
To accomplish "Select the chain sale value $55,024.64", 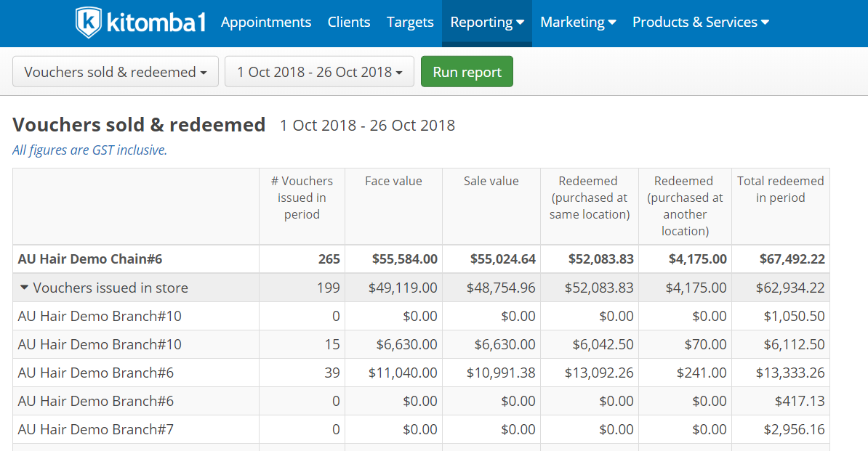I will point(502,259).
